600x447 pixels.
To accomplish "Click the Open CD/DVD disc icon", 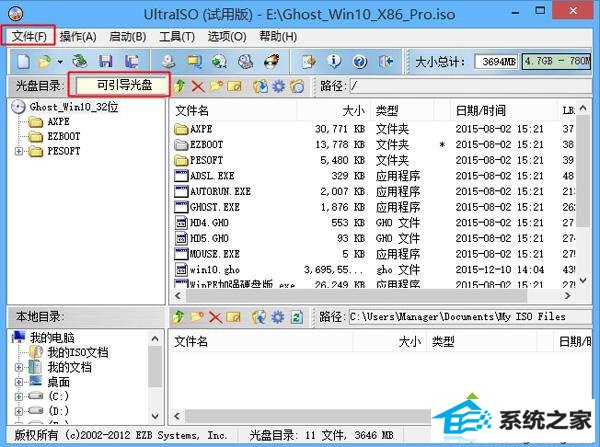I will (80, 61).
